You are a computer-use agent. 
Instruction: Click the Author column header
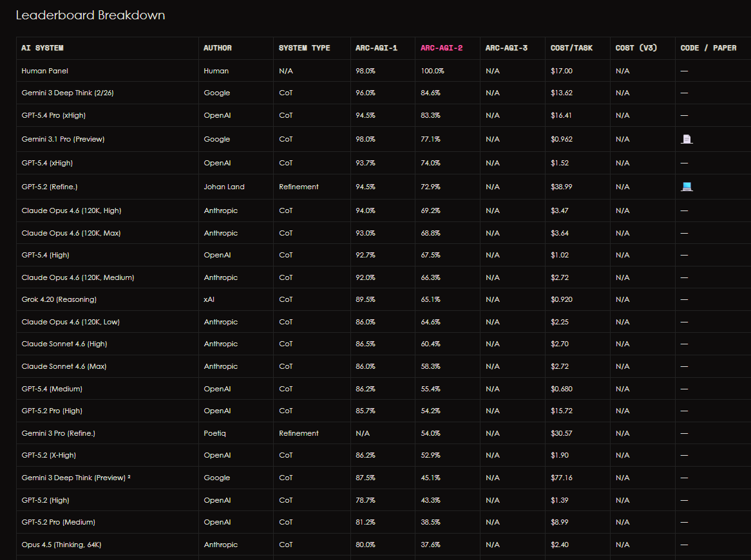tap(218, 48)
